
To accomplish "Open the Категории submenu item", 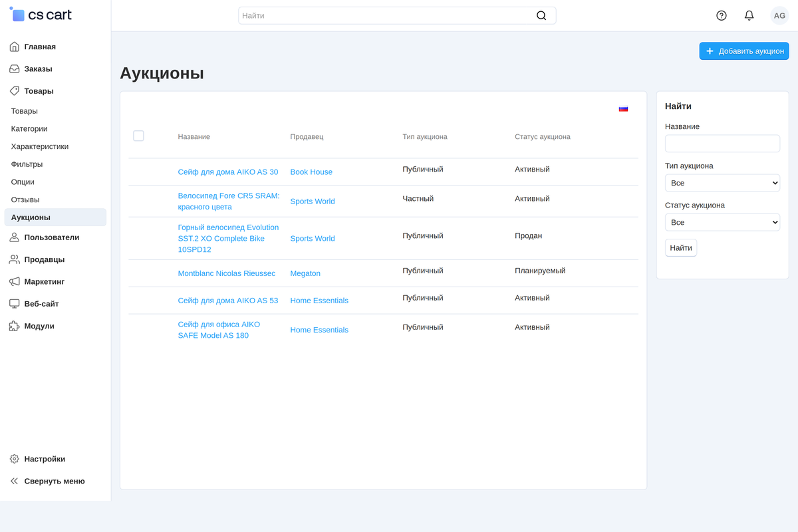I will [x=29, y=128].
